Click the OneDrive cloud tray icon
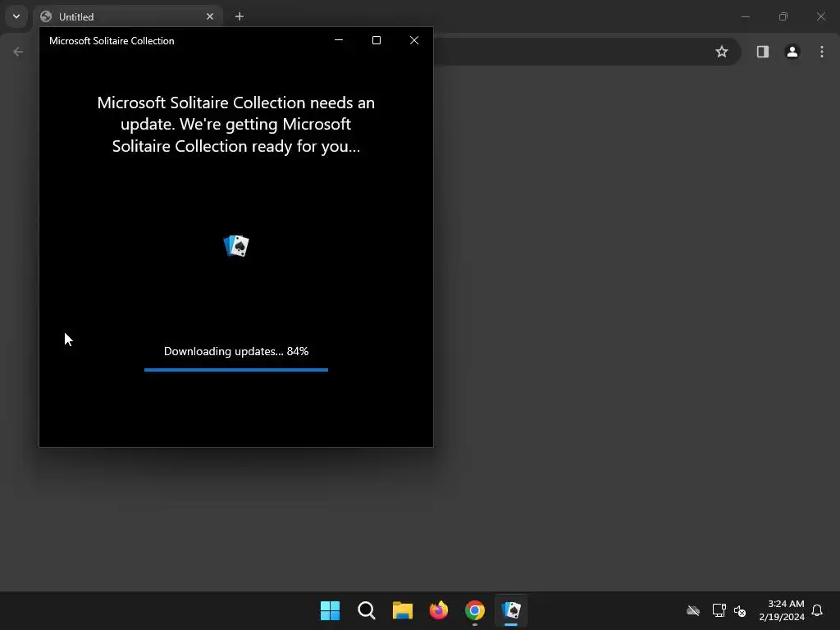 click(693, 610)
